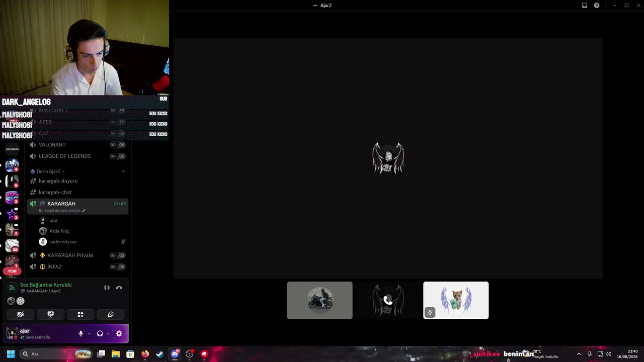Screen dimensions: 644x362
Task: Toggle noise suppression waveform icon
Action: pyautogui.click(x=107, y=288)
